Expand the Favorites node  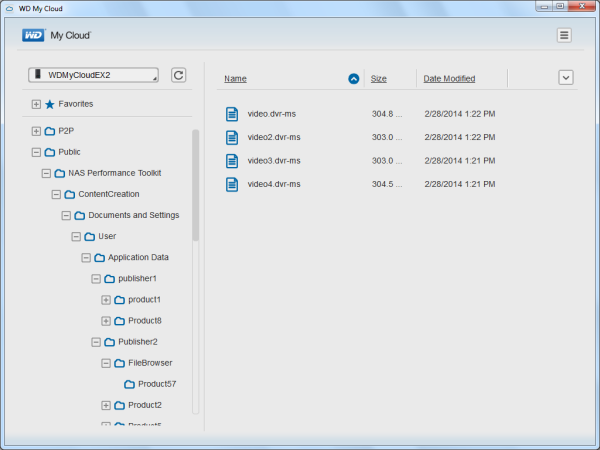click(x=36, y=104)
